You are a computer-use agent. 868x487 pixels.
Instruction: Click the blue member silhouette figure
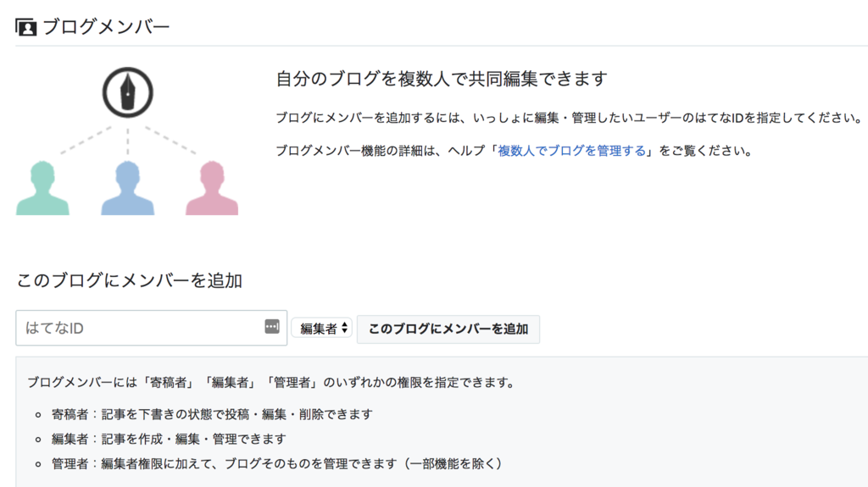click(128, 188)
